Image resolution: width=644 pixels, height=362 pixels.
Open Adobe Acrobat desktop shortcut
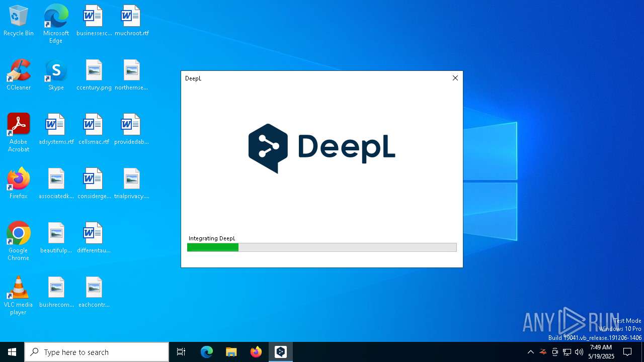tap(19, 133)
